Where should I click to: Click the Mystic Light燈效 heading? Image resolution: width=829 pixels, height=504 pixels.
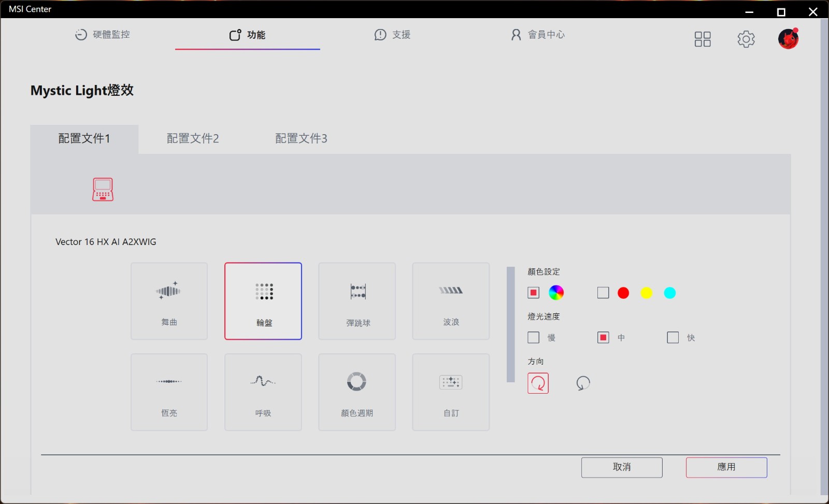point(82,91)
